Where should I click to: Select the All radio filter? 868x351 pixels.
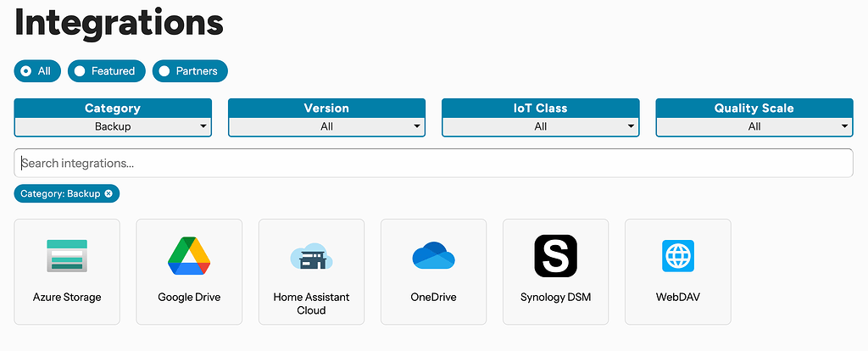click(37, 71)
